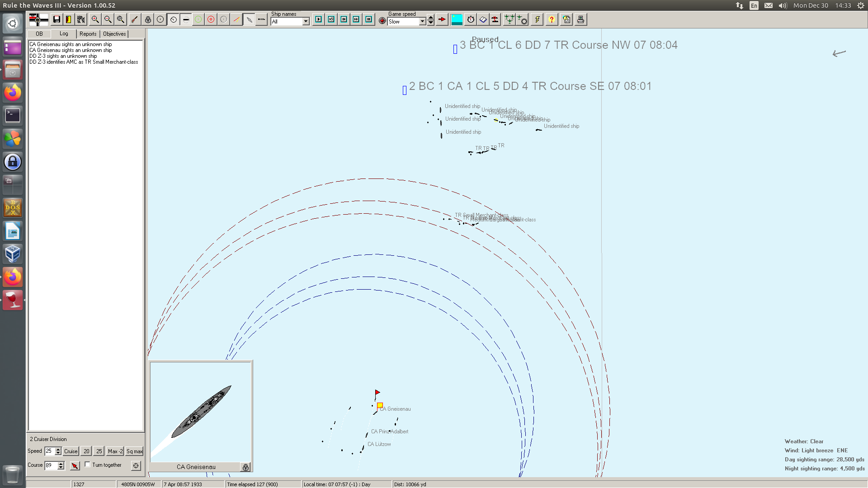Screen dimensions: 868x488
Task: Toggle the red target range circle
Action: pyautogui.click(x=211, y=19)
